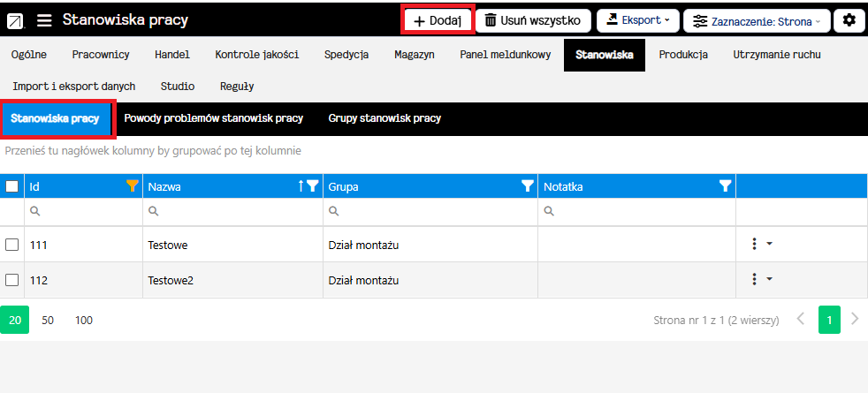
Task: Open the settings gear icon
Action: click(849, 20)
